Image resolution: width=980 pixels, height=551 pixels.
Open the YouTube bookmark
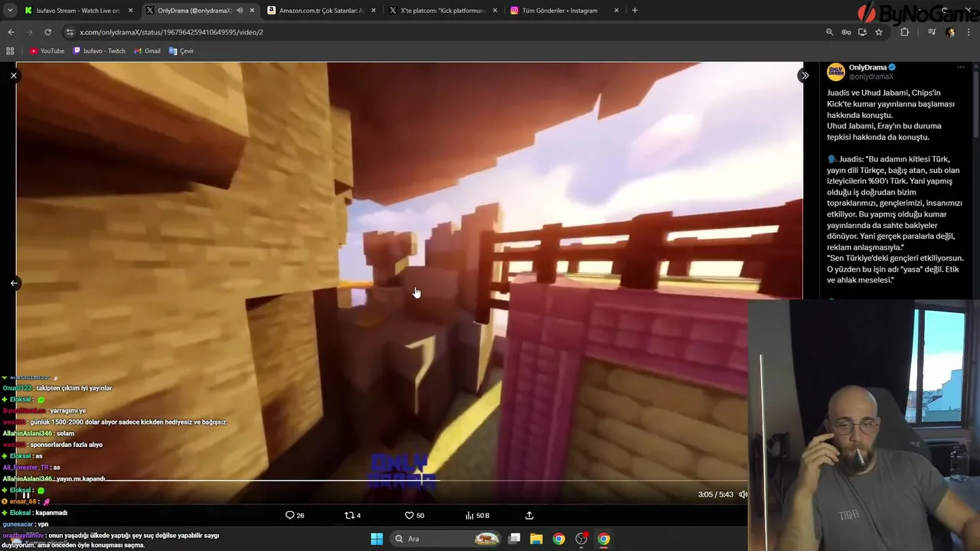pyautogui.click(x=47, y=51)
